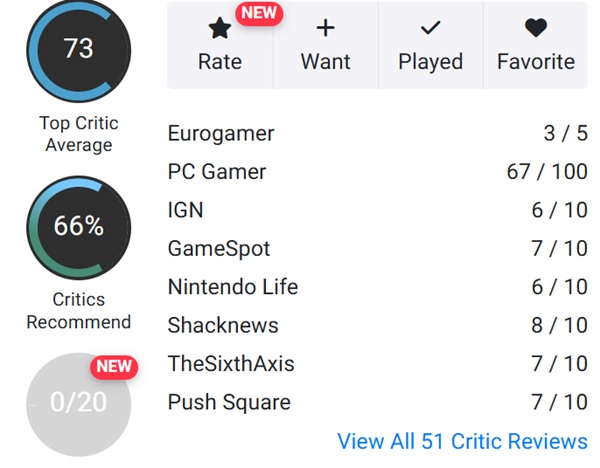Screen dimensions: 600x468
Task: Open the PC Gamer review
Action: click(x=217, y=172)
